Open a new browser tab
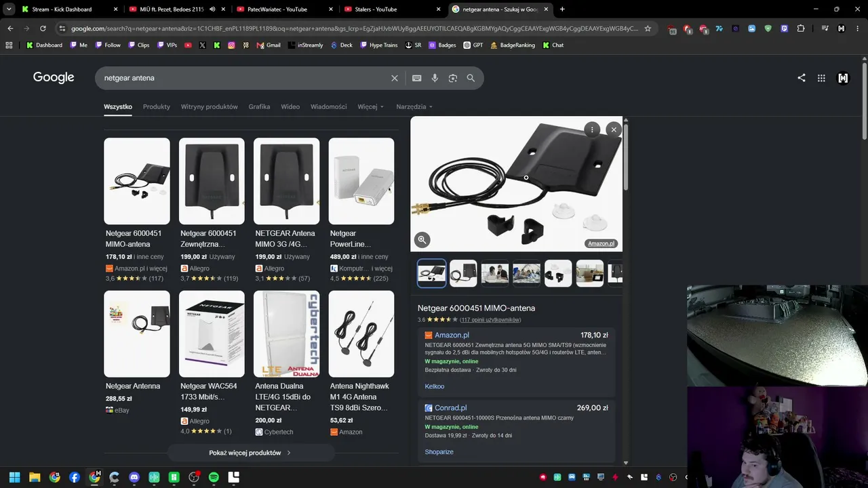Viewport: 868px width, 488px height. (x=562, y=9)
